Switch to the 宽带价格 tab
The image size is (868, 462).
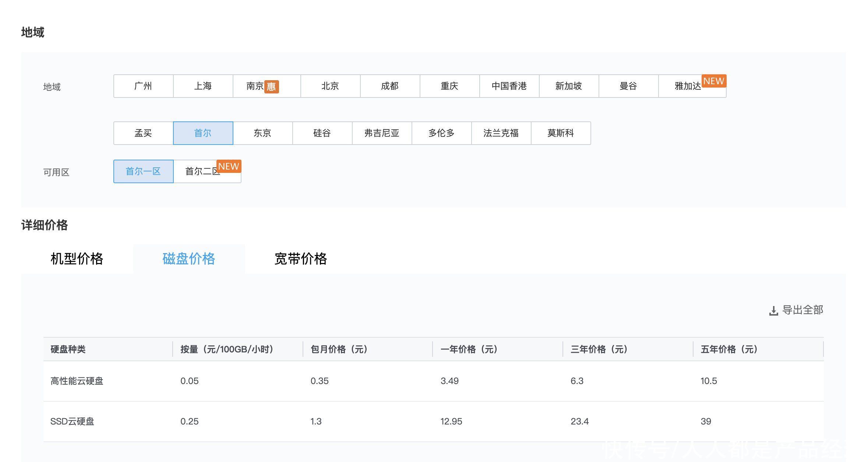coord(301,259)
